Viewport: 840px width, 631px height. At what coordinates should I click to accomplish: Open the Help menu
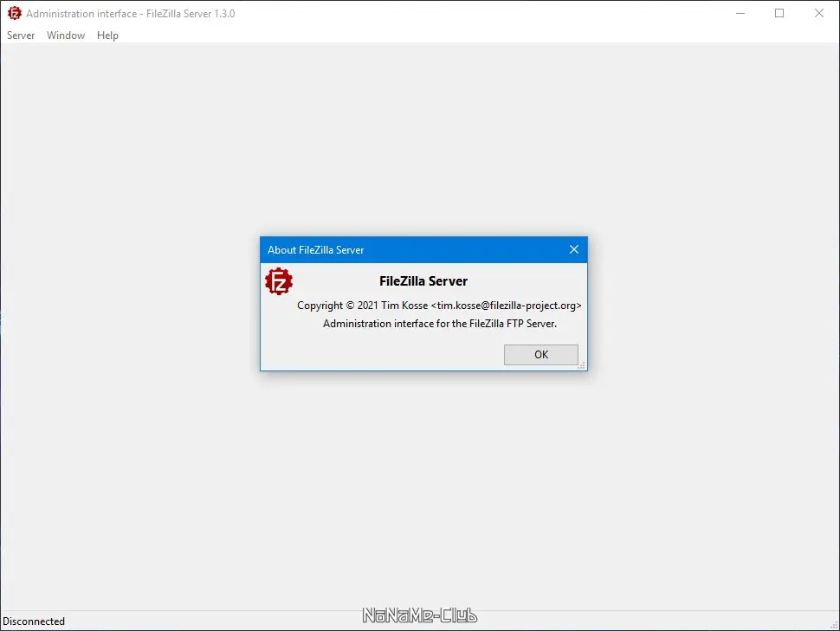coord(107,35)
